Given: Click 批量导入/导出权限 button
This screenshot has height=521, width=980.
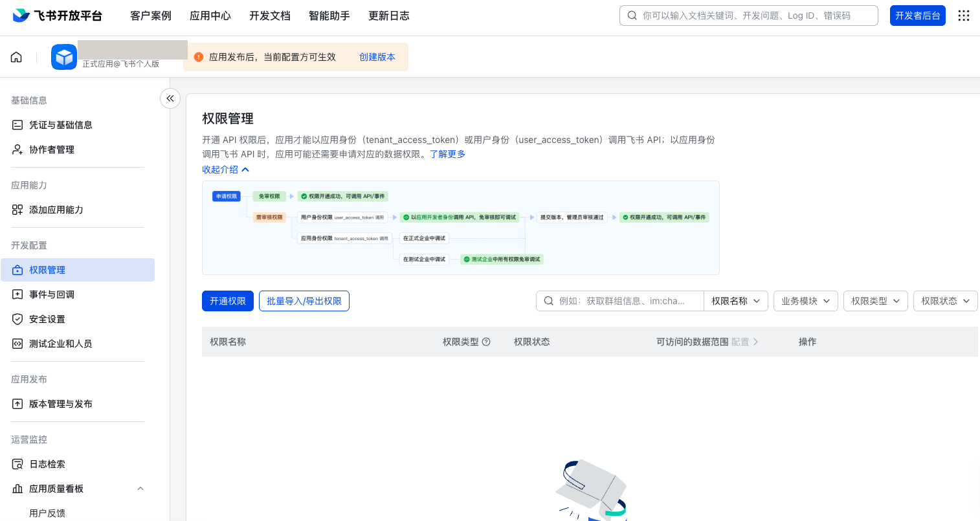Looking at the screenshot, I should coord(304,301).
